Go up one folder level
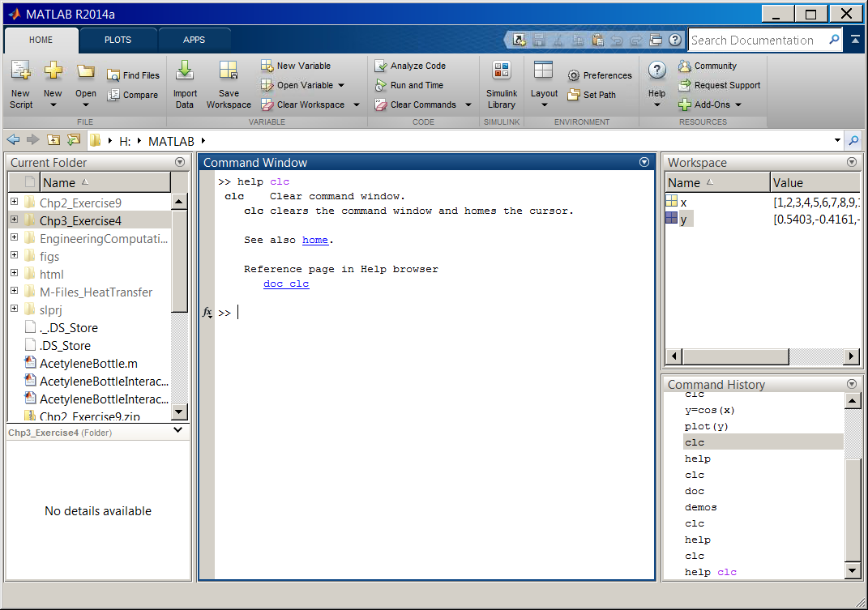Viewport: 868px width, 610px height. point(53,140)
